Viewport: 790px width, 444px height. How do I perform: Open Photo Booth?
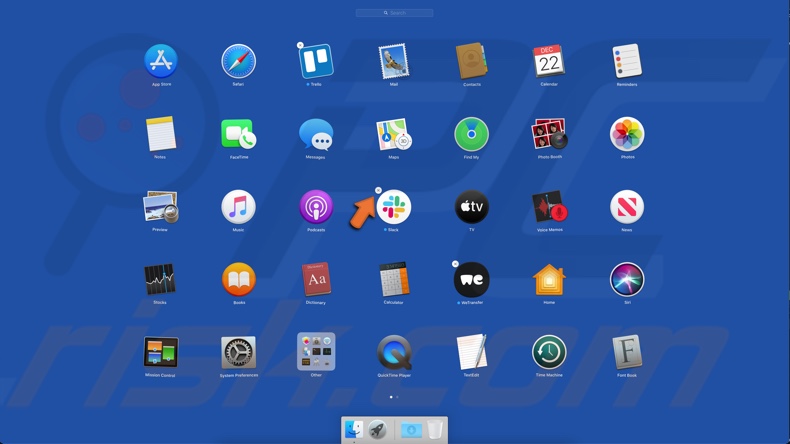549,134
